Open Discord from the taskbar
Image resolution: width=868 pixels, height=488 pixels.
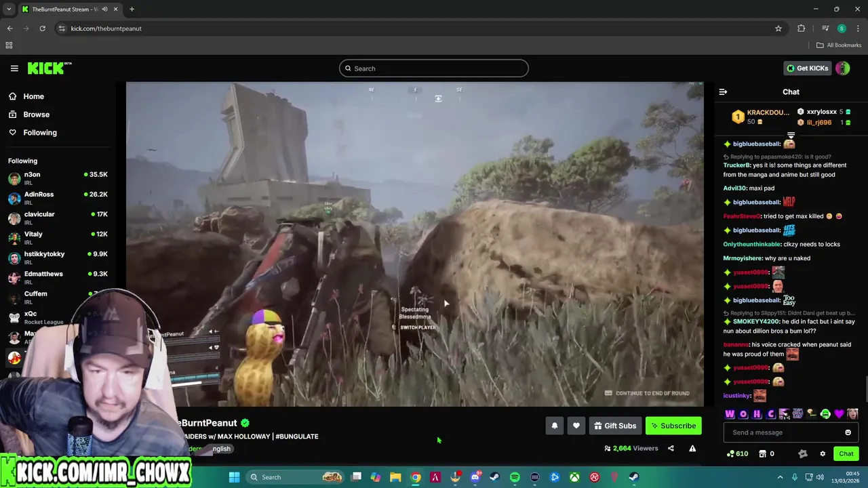(x=475, y=477)
